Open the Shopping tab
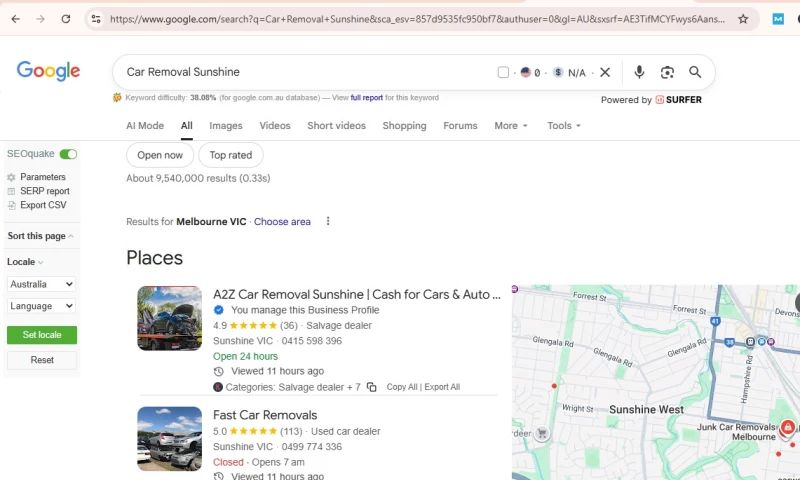The image size is (800, 480). point(404,126)
